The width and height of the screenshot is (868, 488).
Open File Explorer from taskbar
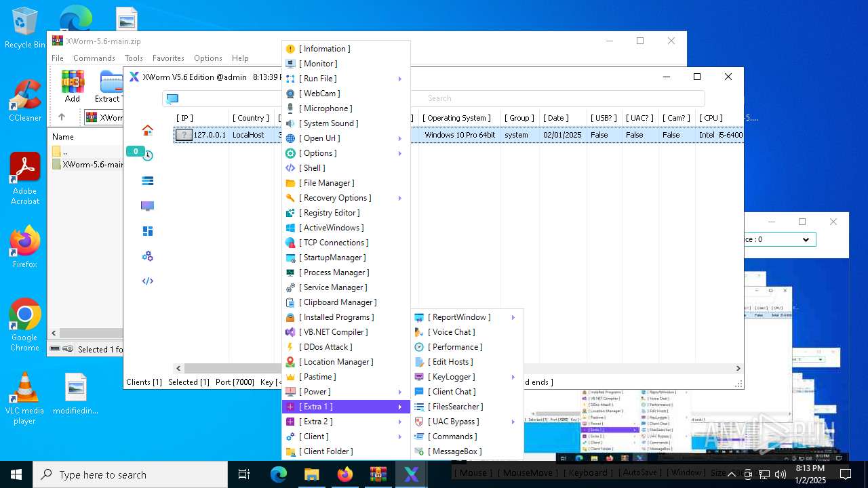312,474
